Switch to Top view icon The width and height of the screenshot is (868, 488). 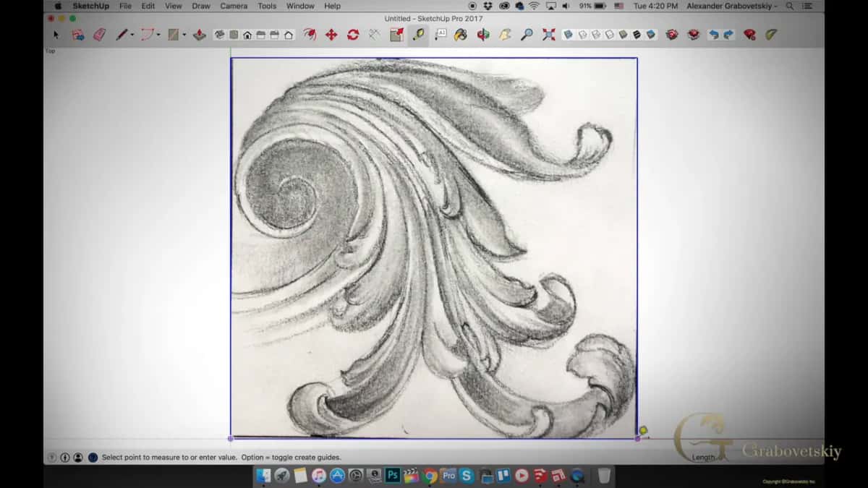[233, 35]
